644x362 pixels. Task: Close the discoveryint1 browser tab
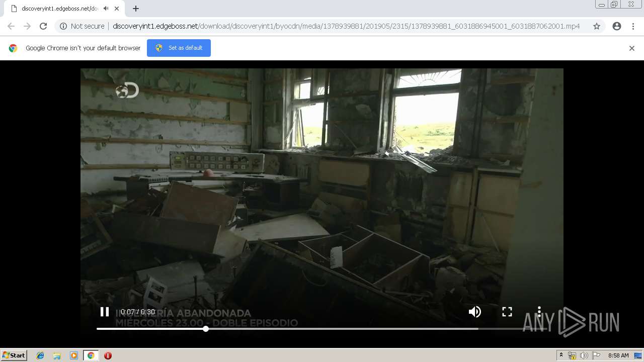(x=117, y=9)
